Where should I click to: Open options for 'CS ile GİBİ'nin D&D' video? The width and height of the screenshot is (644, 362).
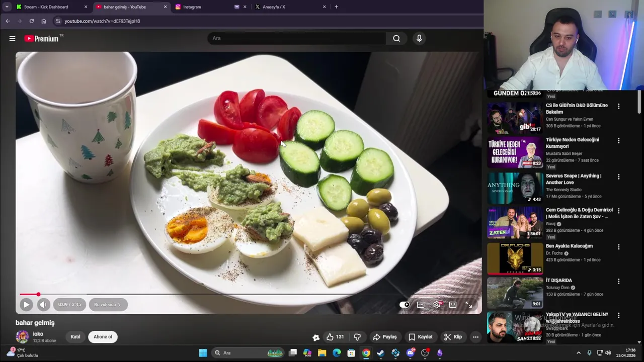click(619, 107)
